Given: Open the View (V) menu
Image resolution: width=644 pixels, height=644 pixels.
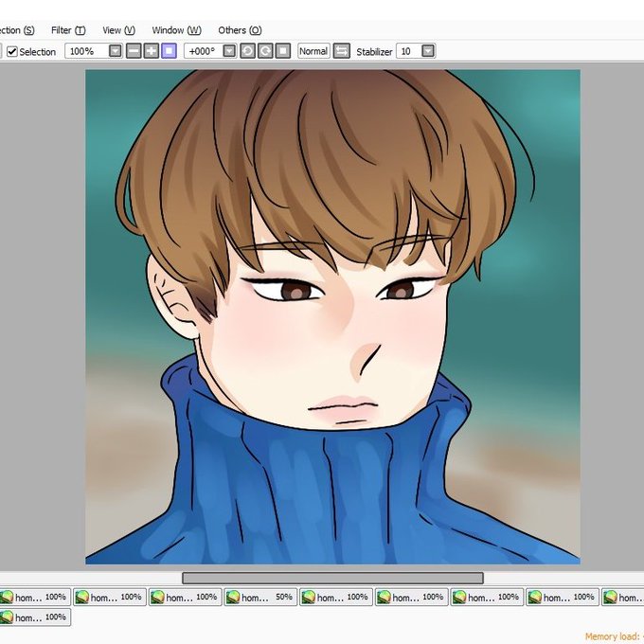Looking at the screenshot, I should click(x=118, y=30).
